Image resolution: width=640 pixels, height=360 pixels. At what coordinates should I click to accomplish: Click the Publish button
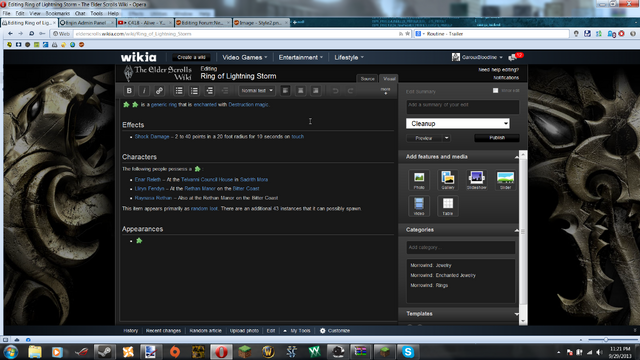[497, 138]
